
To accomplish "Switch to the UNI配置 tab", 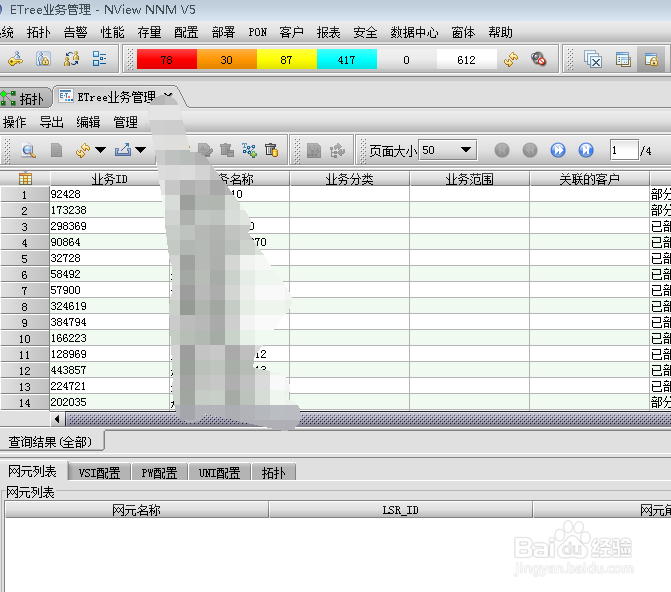I will 219,473.
